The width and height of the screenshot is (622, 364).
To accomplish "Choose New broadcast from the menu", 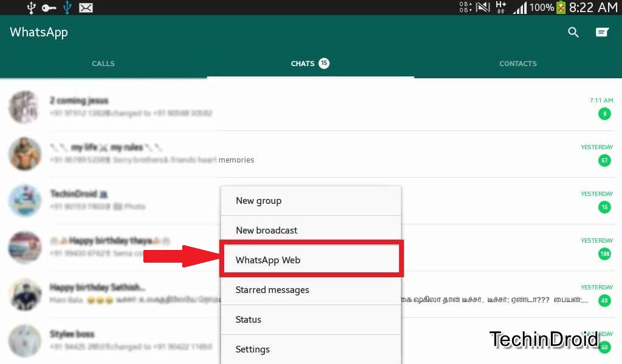I will point(310,230).
